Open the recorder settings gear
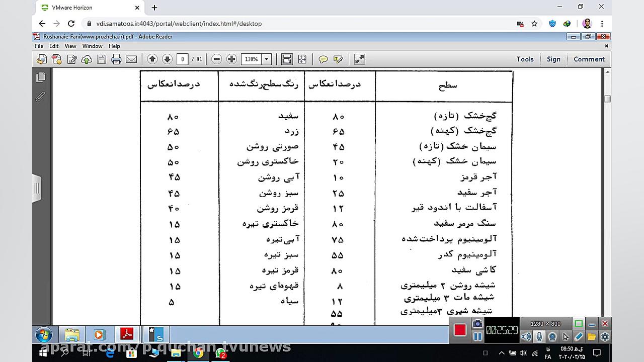 click(605, 337)
